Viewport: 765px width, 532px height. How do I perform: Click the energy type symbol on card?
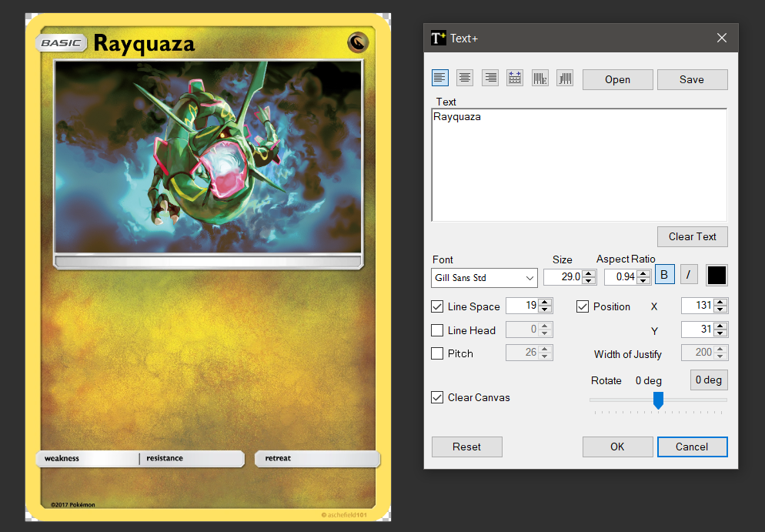pyautogui.click(x=358, y=42)
